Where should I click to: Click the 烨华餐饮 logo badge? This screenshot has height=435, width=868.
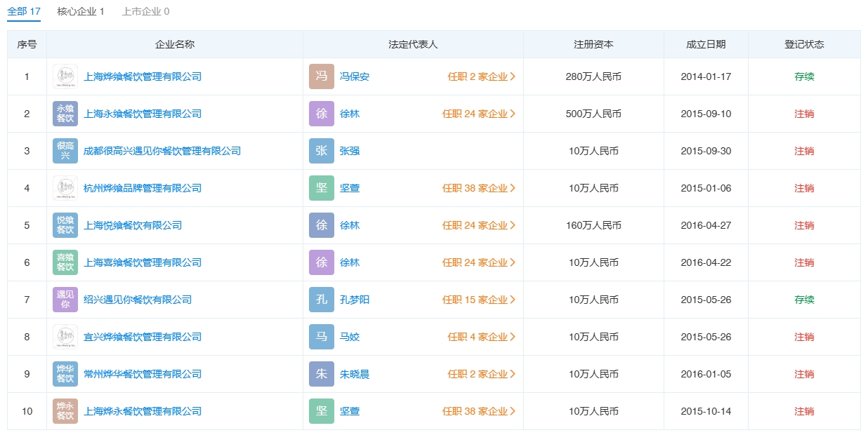[65, 374]
